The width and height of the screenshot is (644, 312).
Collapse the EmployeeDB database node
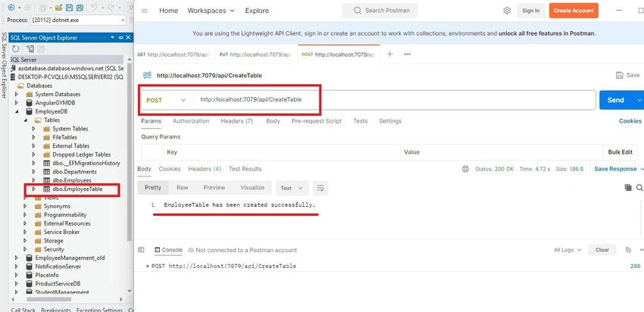click(x=17, y=111)
